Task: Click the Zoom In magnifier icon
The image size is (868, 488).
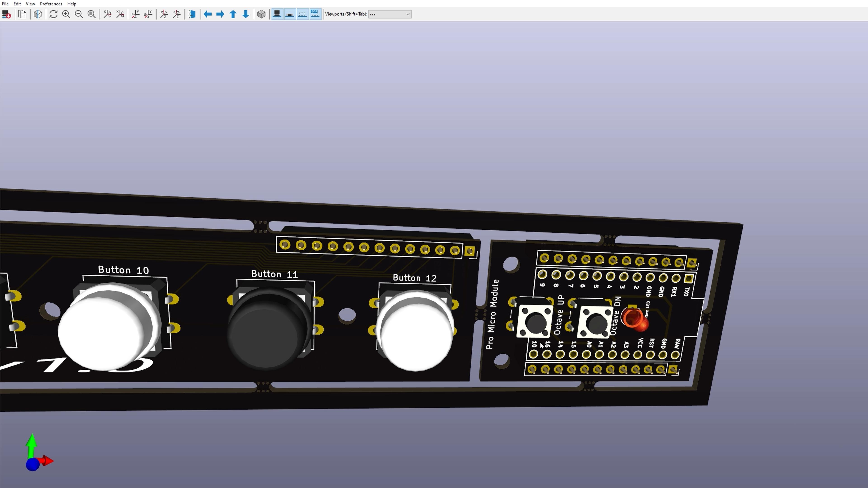Action: 66,14
